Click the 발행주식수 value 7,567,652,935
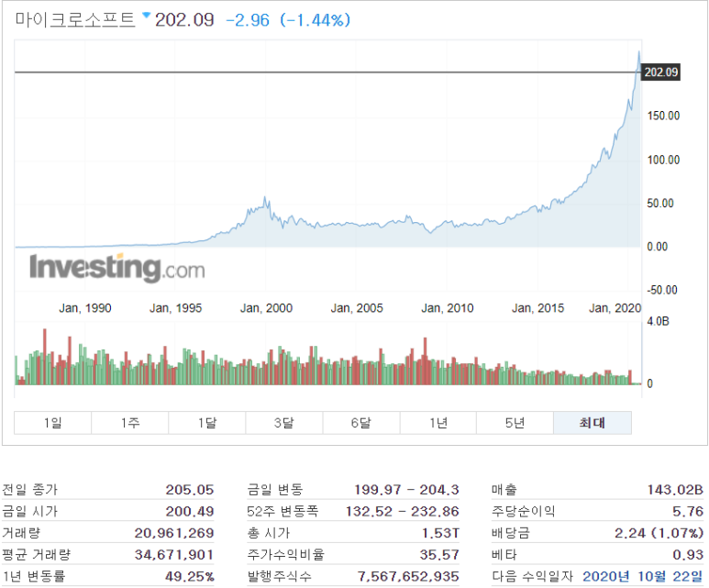709x588 pixels. tap(408, 576)
